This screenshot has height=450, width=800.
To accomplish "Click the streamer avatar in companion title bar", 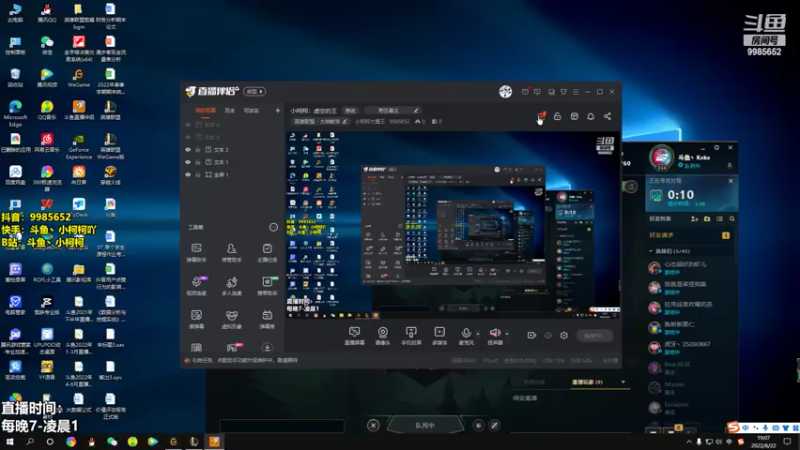I will coord(505,91).
